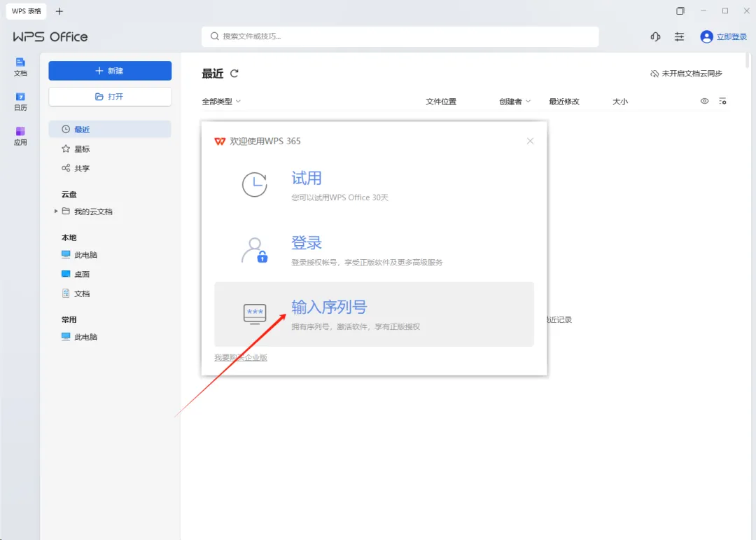The height and width of the screenshot is (540, 756).
Task: Click the 打开 button
Action: point(110,97)
